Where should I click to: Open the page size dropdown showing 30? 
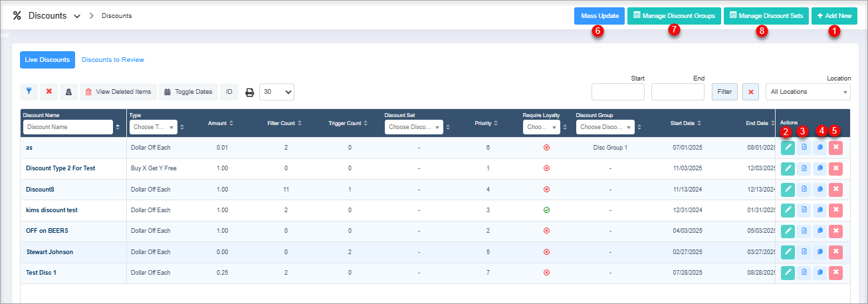(276, 92)
